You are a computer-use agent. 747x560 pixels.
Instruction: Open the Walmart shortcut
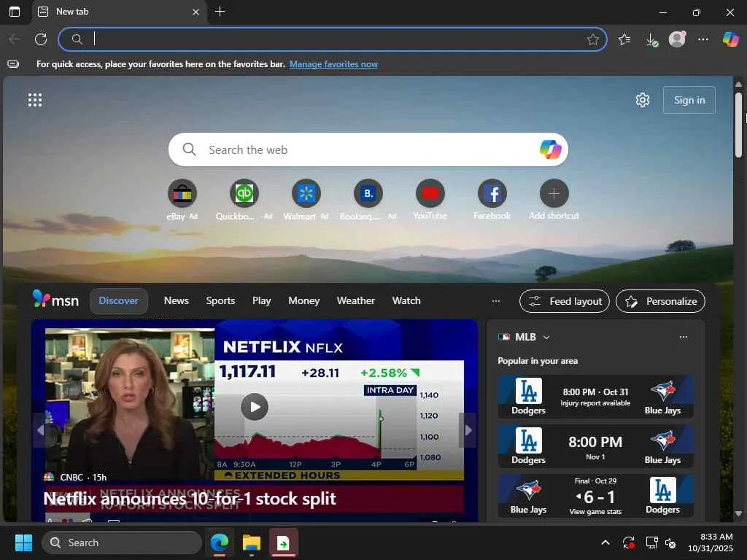pyautogui.click(x=306, y=193)
